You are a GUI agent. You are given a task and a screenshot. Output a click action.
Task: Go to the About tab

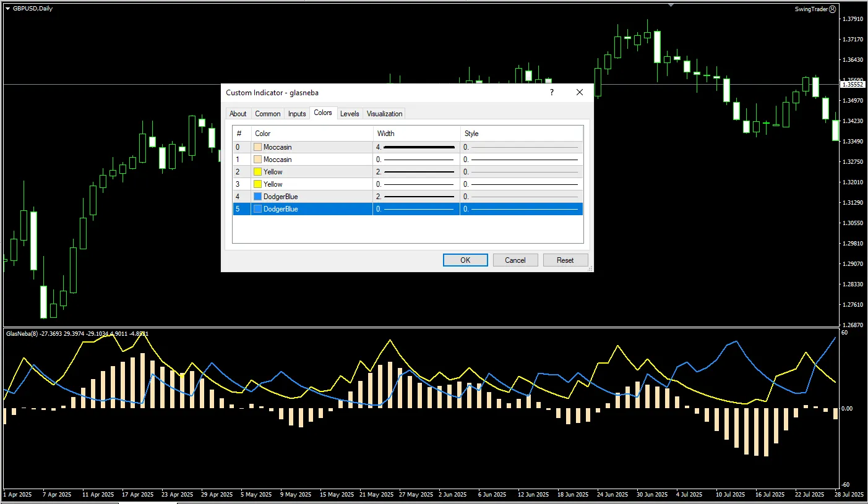[x=238, y=114]
